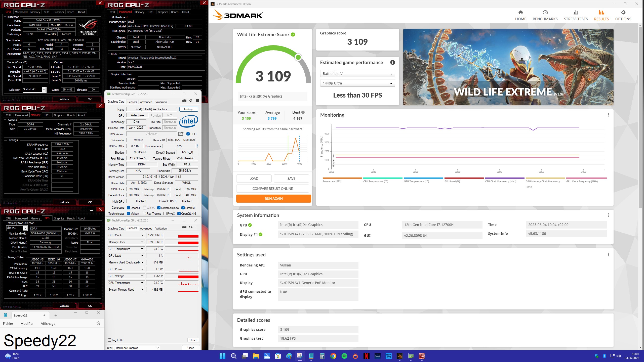Viewport: 644px width, 362px height.
Task: Go to 3DMark Stress Tests
Action: [576, 15]
